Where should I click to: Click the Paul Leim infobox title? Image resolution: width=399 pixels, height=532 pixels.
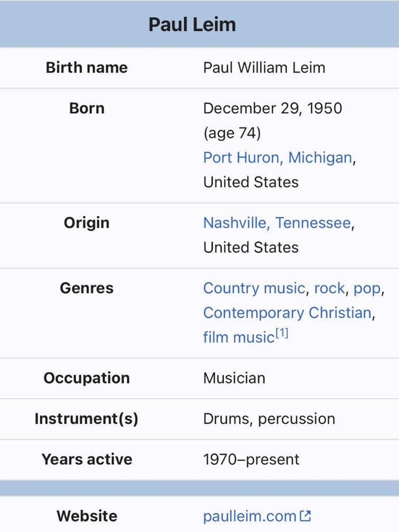pyautogui.click(x=192, y=24)
